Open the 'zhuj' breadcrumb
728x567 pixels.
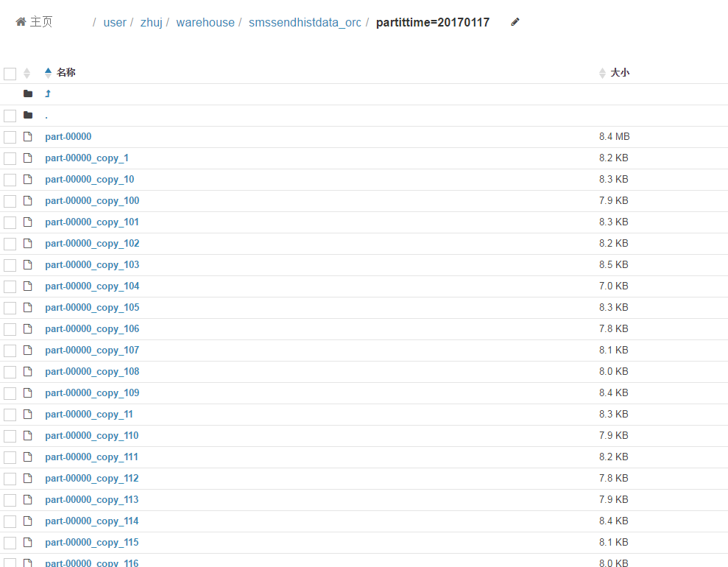tap(152, 22)
